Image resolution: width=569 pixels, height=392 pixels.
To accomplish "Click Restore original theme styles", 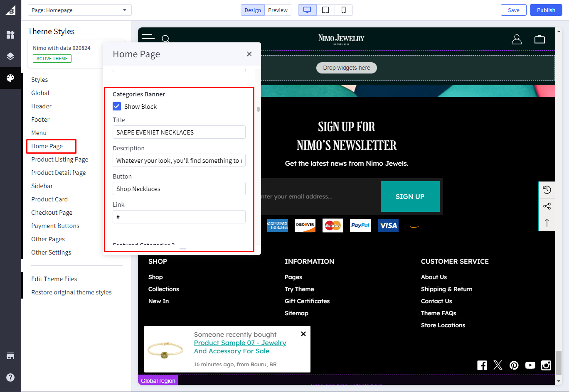I will coord(71,292).
